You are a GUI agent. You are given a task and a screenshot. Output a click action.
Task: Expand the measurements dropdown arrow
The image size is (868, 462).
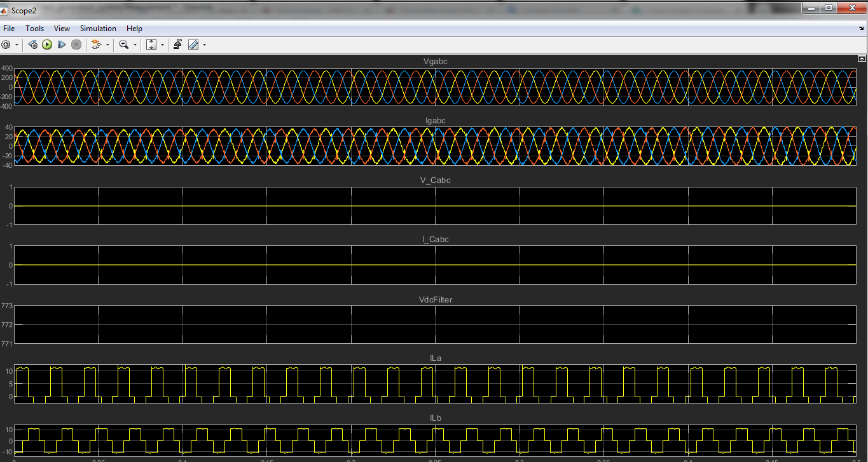204,44
